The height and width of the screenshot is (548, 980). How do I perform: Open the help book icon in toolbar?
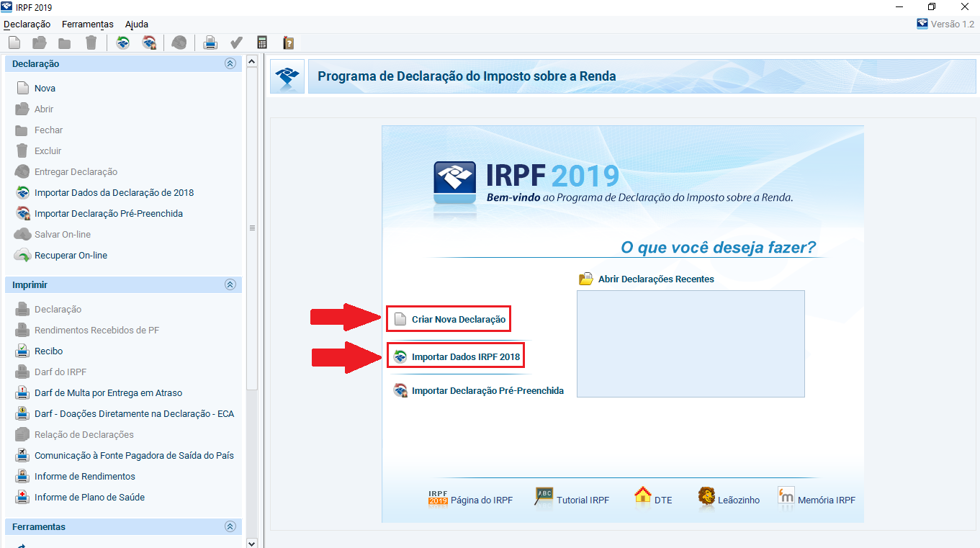coord(288,43)
